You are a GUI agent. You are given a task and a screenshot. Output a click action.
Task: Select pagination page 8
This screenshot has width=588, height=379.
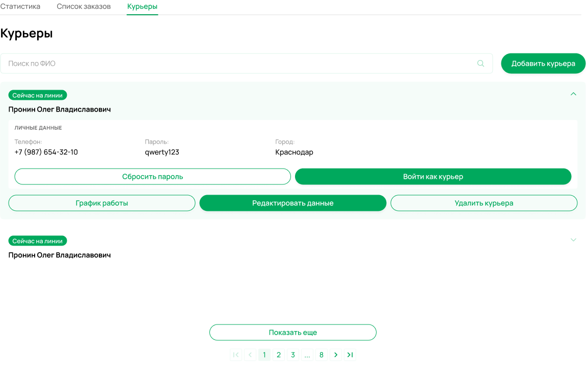pyautogui.click(x=322, y=355)
